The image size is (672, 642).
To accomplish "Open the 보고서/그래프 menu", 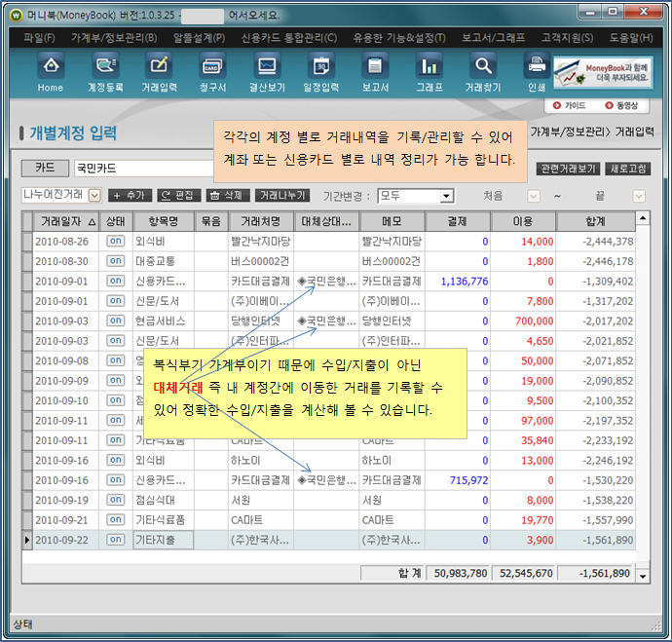I will (x=495, y=37).
